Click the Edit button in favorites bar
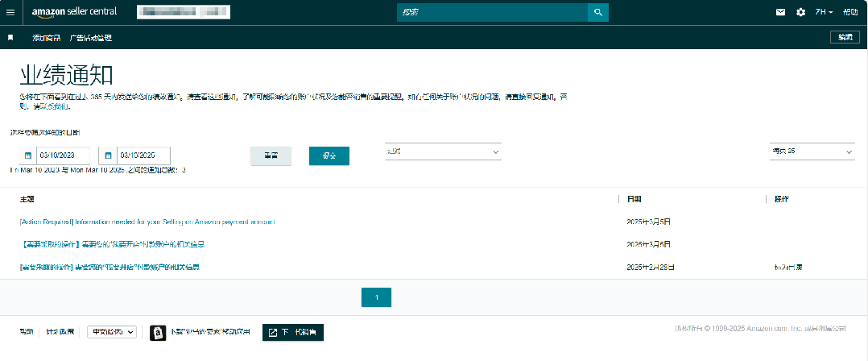This screenshot has height=361, width=868. [x=845, y=37]
